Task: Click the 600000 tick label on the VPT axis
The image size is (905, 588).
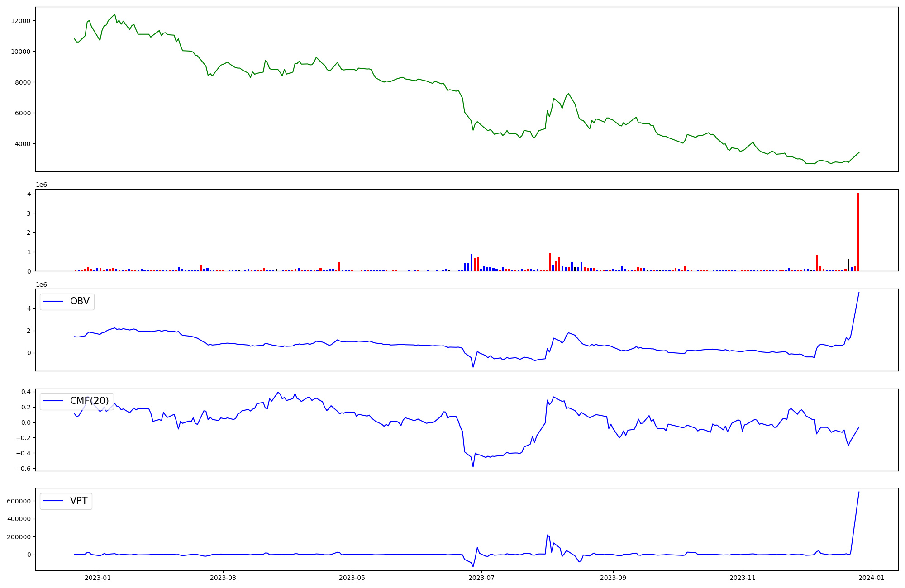Action: 19,501
